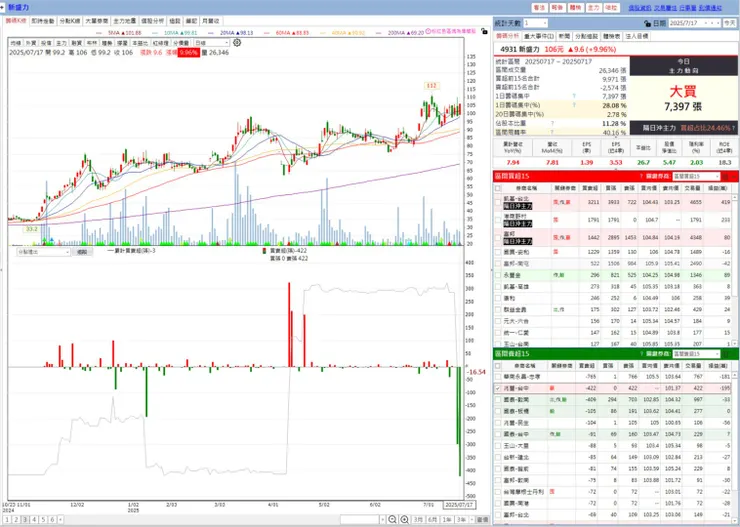This screenshot has width=740, height=527.
Task: Open help icon in green sell-top-15 header
Action: pos(641,354)
